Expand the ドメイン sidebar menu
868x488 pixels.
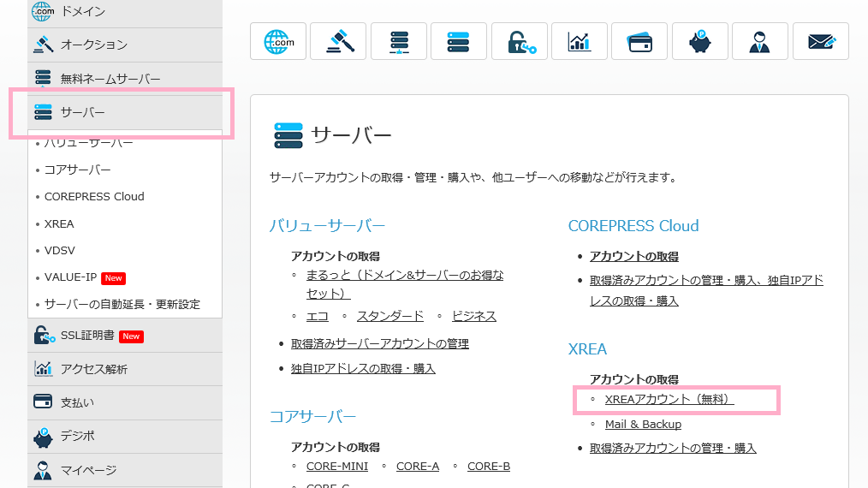(124, 11)
